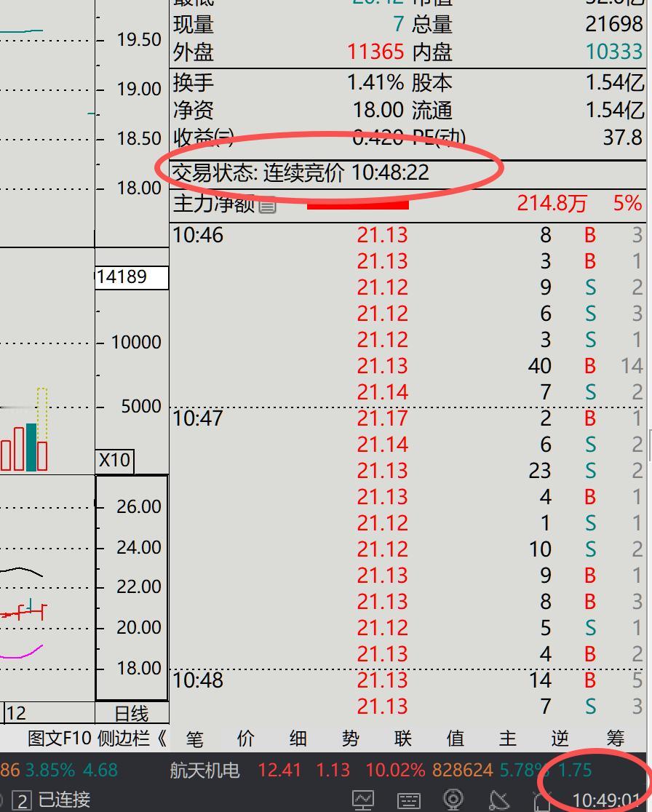Image resolution: width=652 pixels, height=812 pixels.
Task: Select the 势 tab
Action: 351,739
